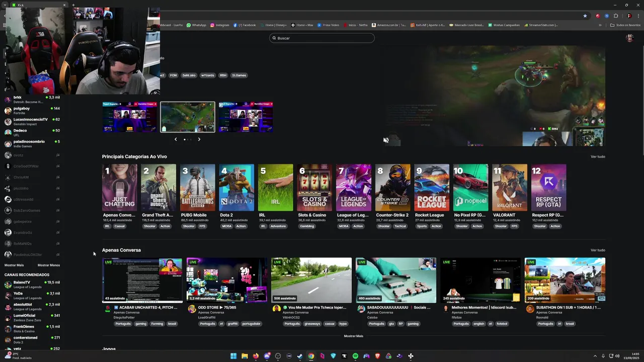Open the Vou Me Mudar Pra Tcheca stream
644x362 pixels.
[x=311, y=281]
